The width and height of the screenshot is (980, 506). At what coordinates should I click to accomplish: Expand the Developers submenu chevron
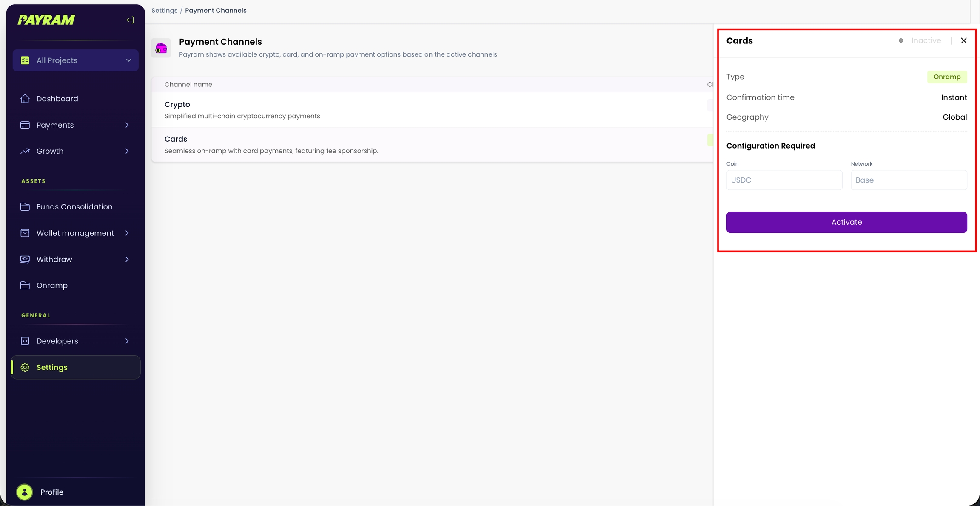tap(127, 341)
